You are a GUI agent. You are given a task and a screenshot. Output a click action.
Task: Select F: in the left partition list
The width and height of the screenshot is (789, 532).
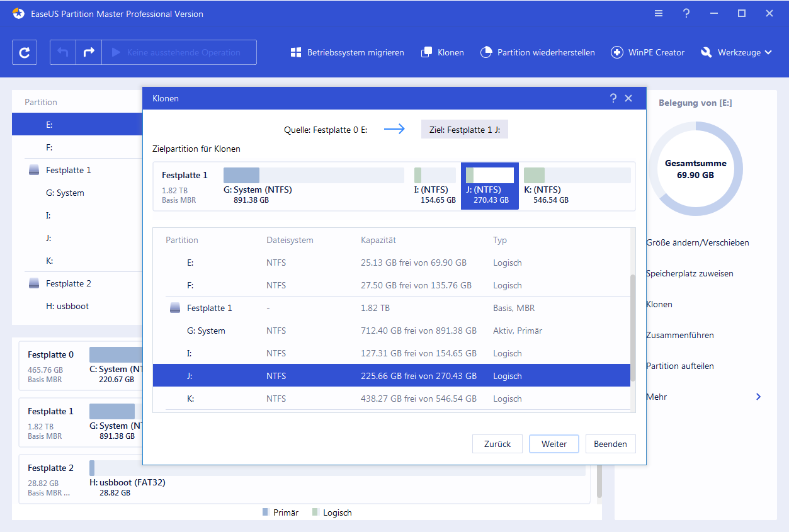[77, 147]
